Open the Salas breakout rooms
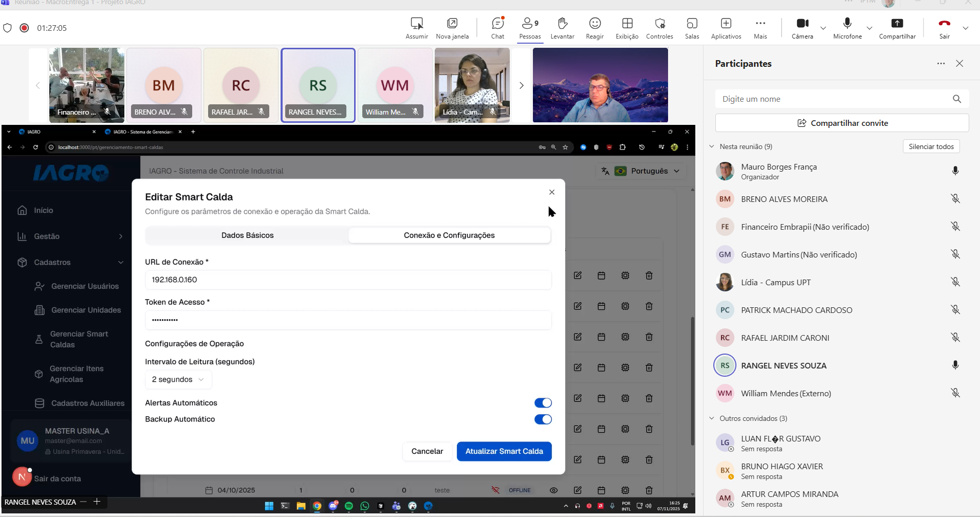 point(692,28)
